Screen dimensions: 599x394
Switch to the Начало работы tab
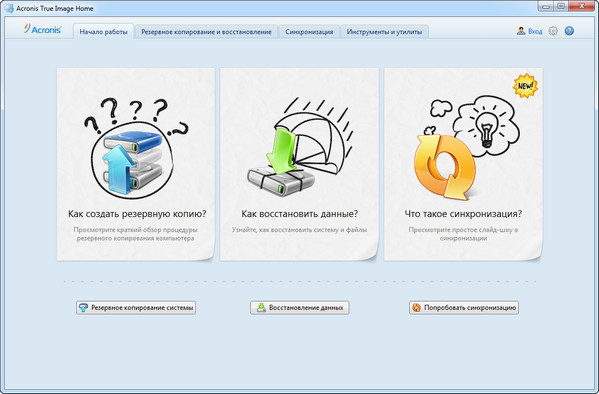pyautogui.click(x=104, y=32)
